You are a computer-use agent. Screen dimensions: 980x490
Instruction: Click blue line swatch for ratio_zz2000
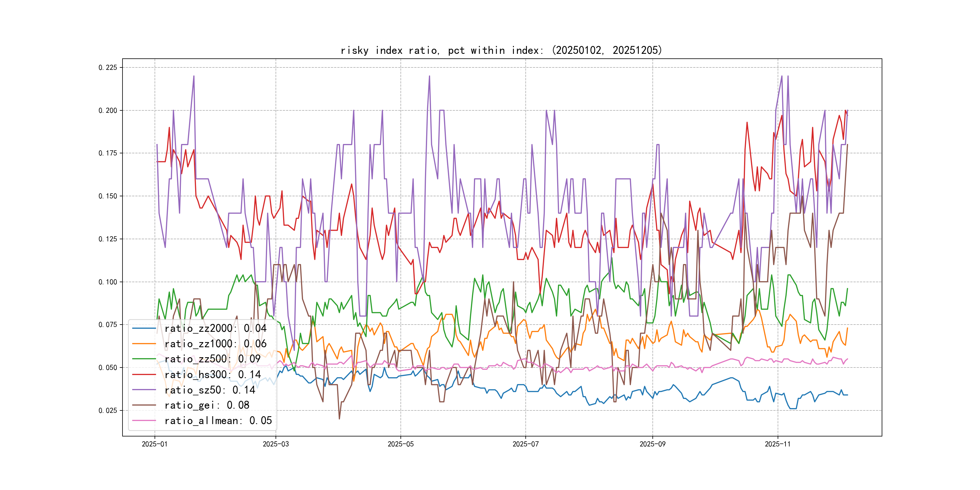[144, 328]
